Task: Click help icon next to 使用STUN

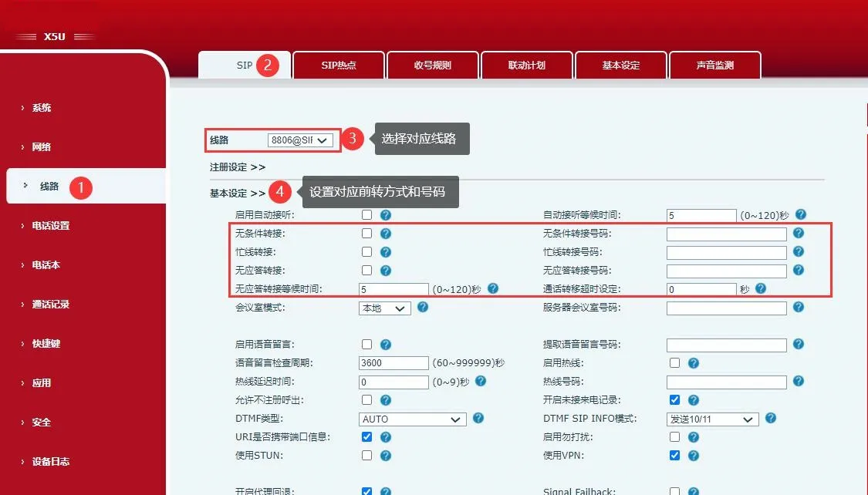Action: (385, 456)
